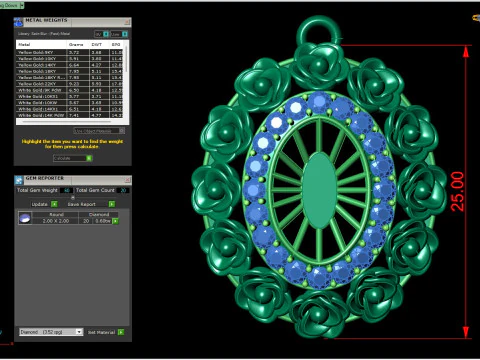Click the Grams column header
Viewport: 480px width, 360px height.
pyautogui.click(x=78, y=44)
